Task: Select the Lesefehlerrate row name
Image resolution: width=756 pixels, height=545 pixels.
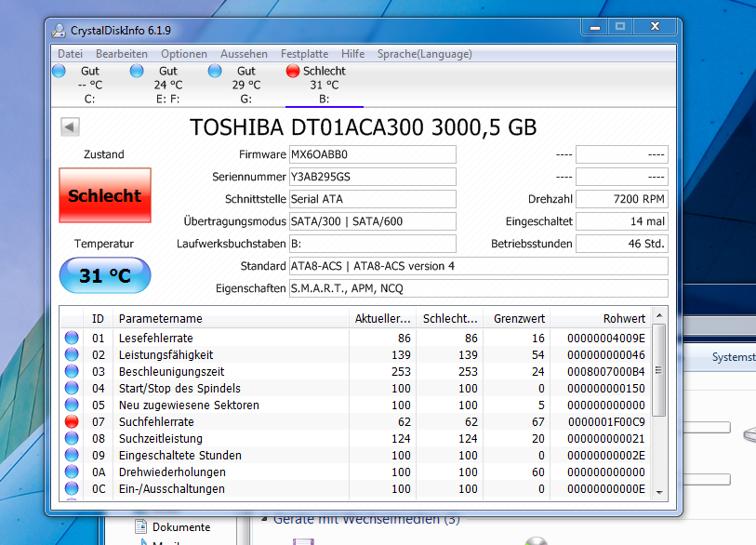Action: [x=155, y=339]
